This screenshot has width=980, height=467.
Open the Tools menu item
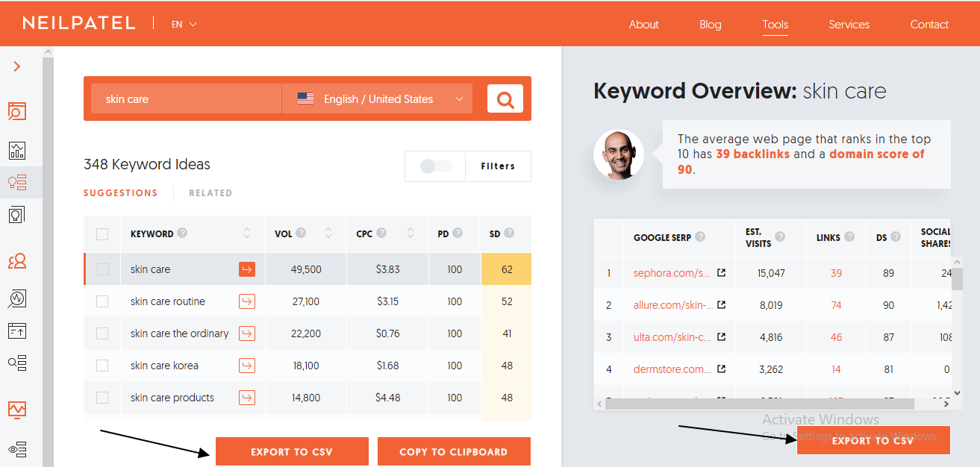point(775,25)
